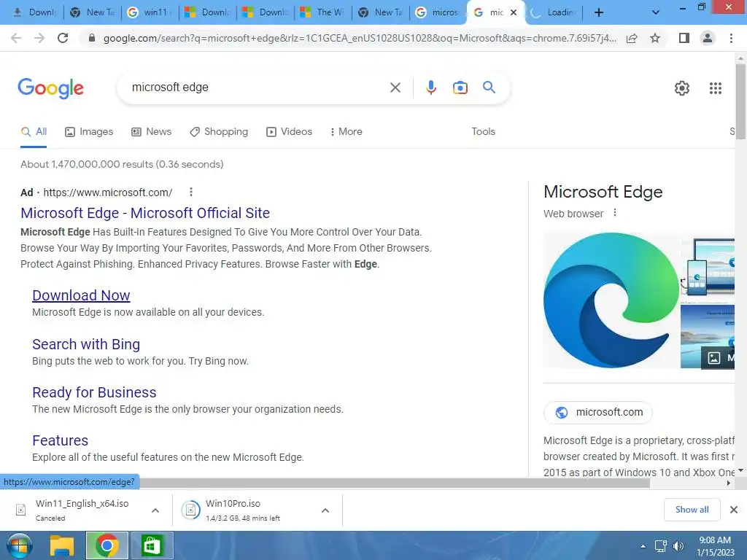The height and width of the screenshot is (560, 747).
Task: Expand Win10Pro.iso download options
Action: [x=325, y=510]
